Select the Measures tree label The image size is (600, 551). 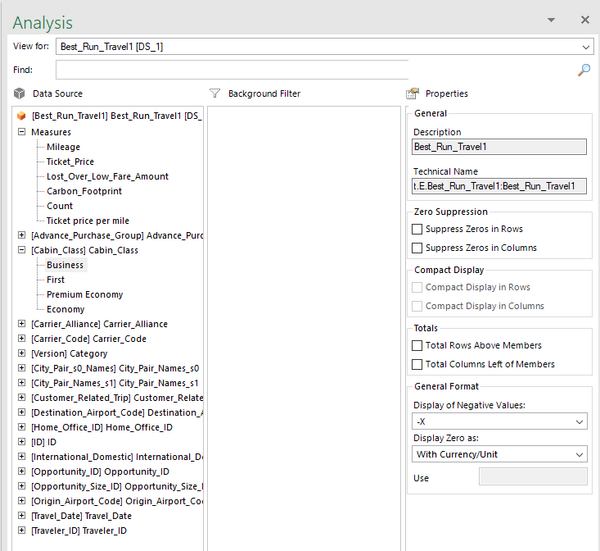pos(51,132)
